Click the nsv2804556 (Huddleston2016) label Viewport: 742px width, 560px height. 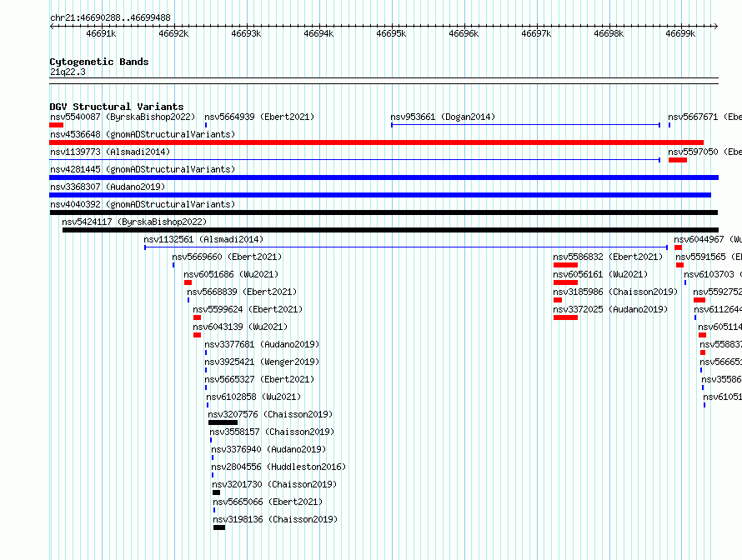[278, 467]
